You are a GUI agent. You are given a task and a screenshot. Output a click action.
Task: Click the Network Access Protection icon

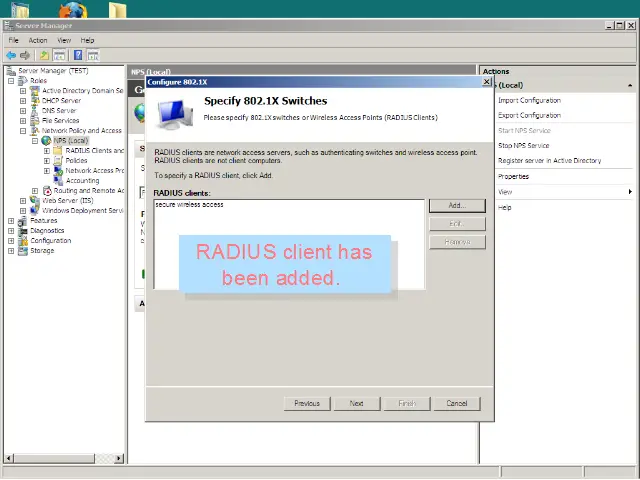click(58, 171)
